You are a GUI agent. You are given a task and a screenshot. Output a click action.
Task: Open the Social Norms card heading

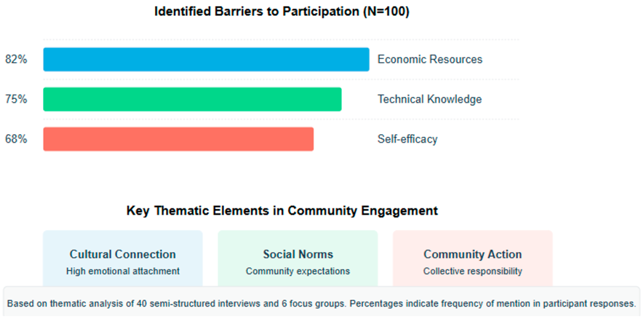[x=298, y=254]
